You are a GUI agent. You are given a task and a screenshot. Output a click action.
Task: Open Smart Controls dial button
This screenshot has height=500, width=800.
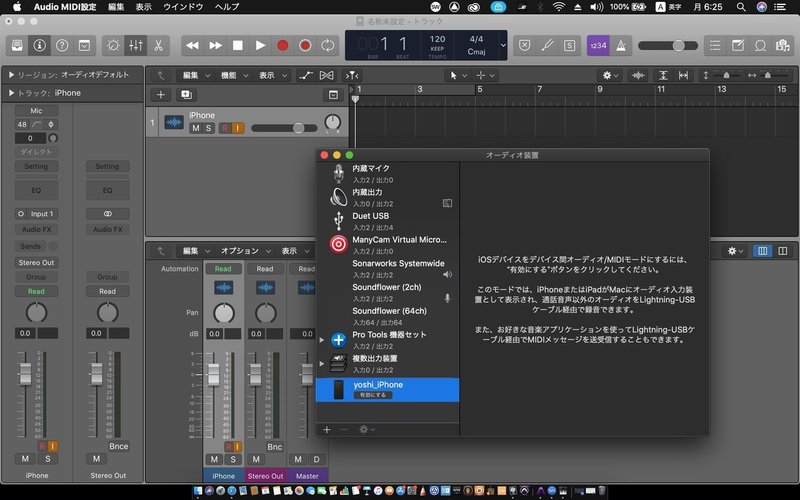113,45
